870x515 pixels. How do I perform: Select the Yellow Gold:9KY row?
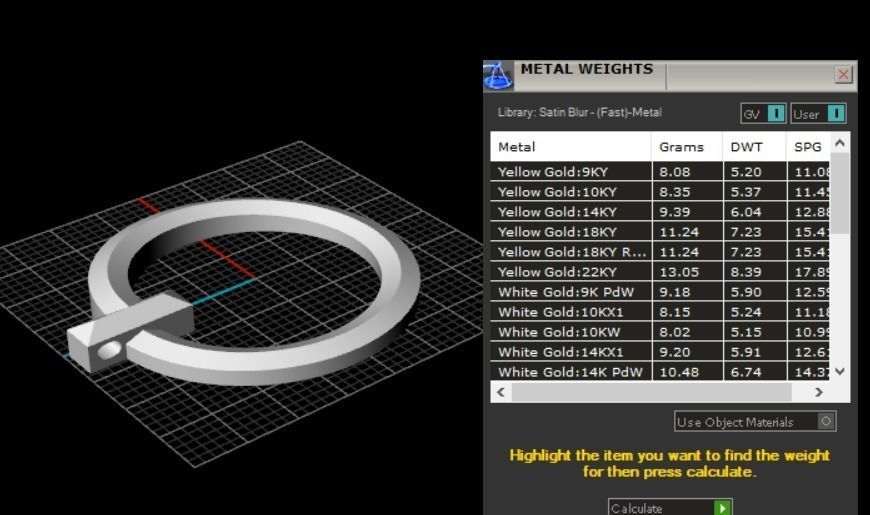click(x=660, y=172)
